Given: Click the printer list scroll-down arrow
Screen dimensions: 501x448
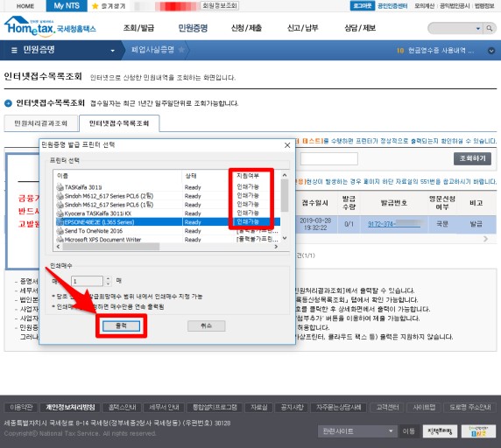Looking at the screenshot, I should coord(285,238).
